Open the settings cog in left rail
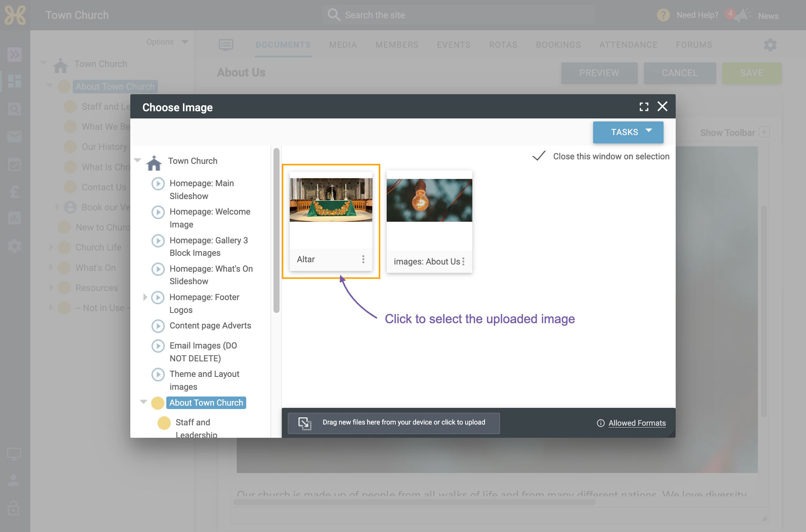 [x=15, y=246]
